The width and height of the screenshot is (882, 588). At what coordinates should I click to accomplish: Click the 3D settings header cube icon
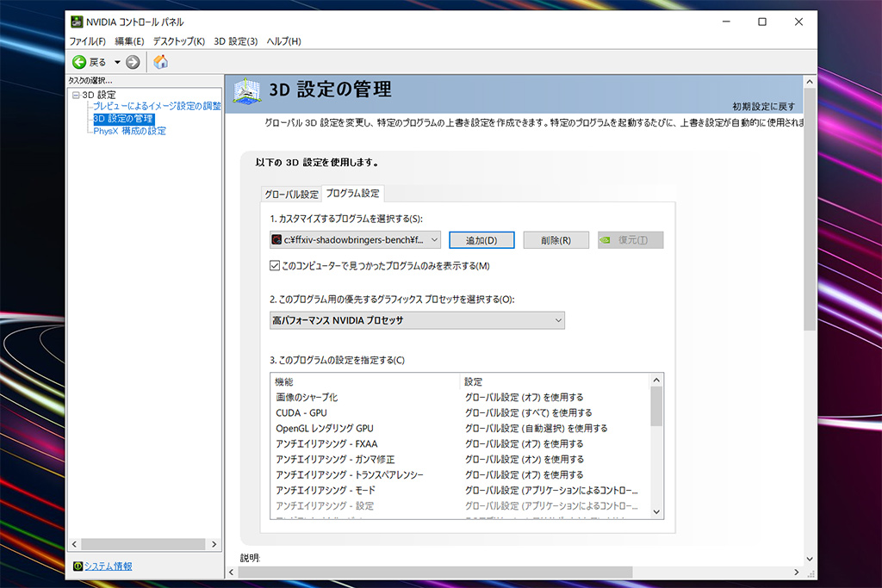tap(247, 91)
